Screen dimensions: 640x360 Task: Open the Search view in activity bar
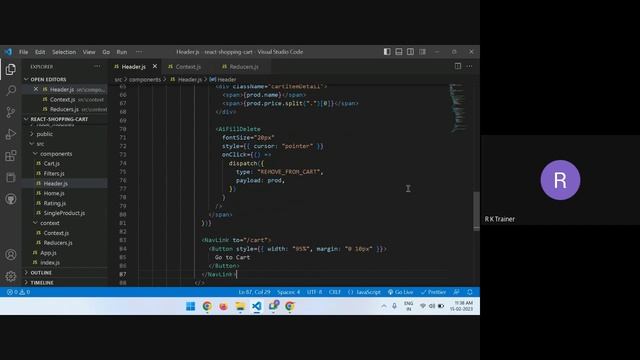click(11, 90)
